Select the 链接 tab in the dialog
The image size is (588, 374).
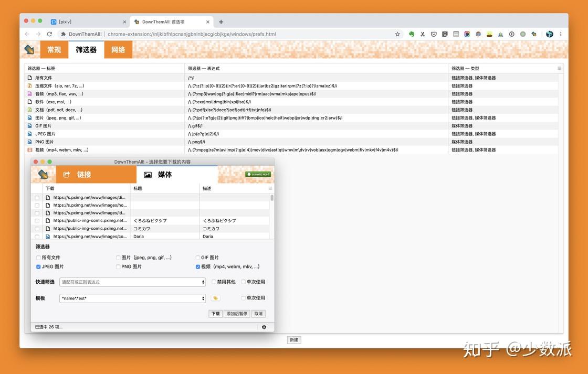pos(97,174)
